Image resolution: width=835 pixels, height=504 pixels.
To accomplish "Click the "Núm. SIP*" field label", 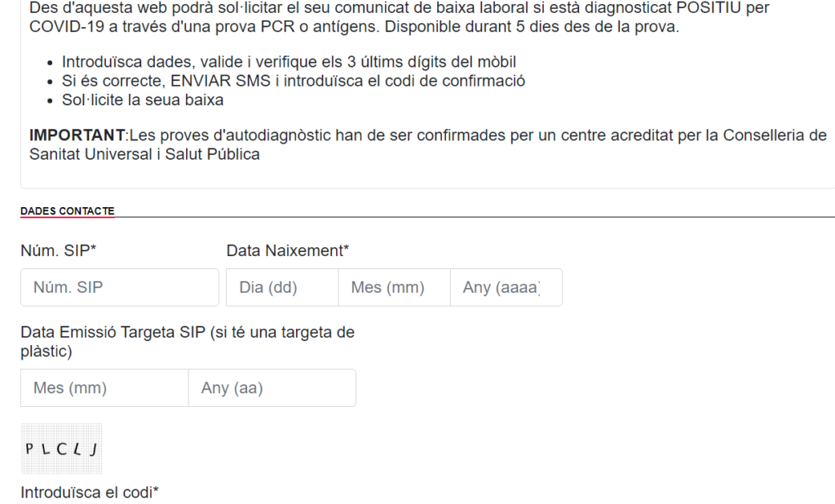I will pyautogui.click(x=58, y=250).
